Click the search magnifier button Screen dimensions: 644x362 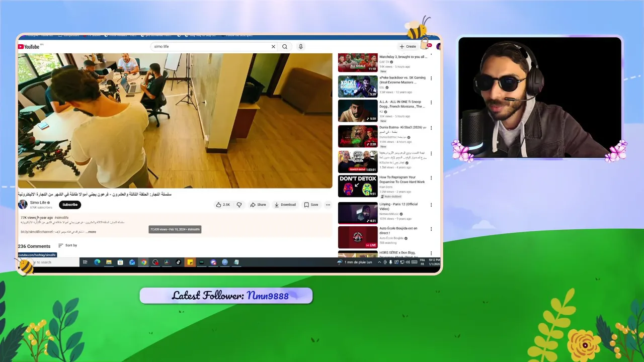coord(285,47)
